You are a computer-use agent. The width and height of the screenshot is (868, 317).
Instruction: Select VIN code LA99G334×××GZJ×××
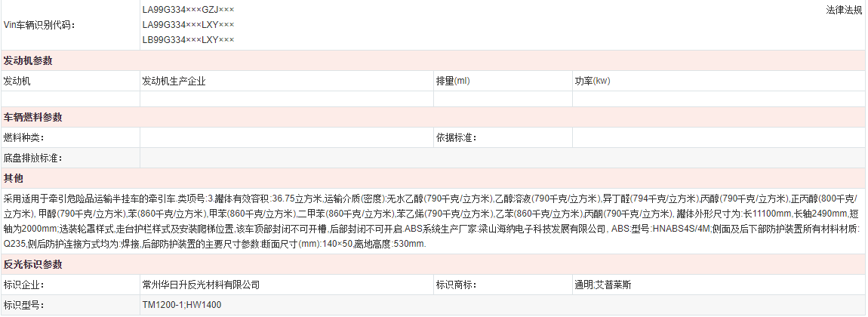point(188,10)
